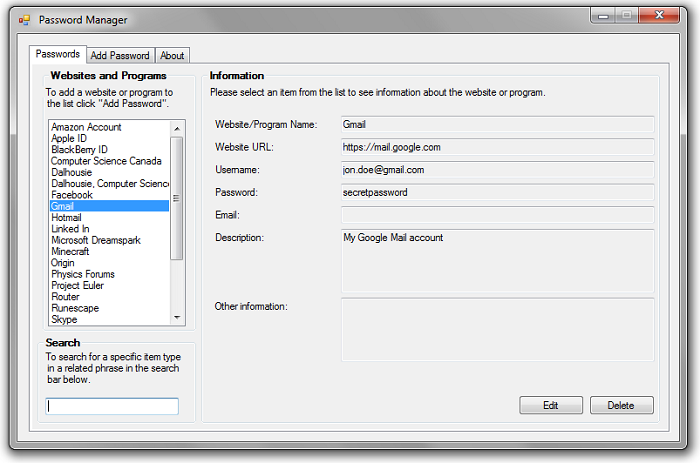
Task: Click list scrollbar down arrow
Action: [177, 317]
